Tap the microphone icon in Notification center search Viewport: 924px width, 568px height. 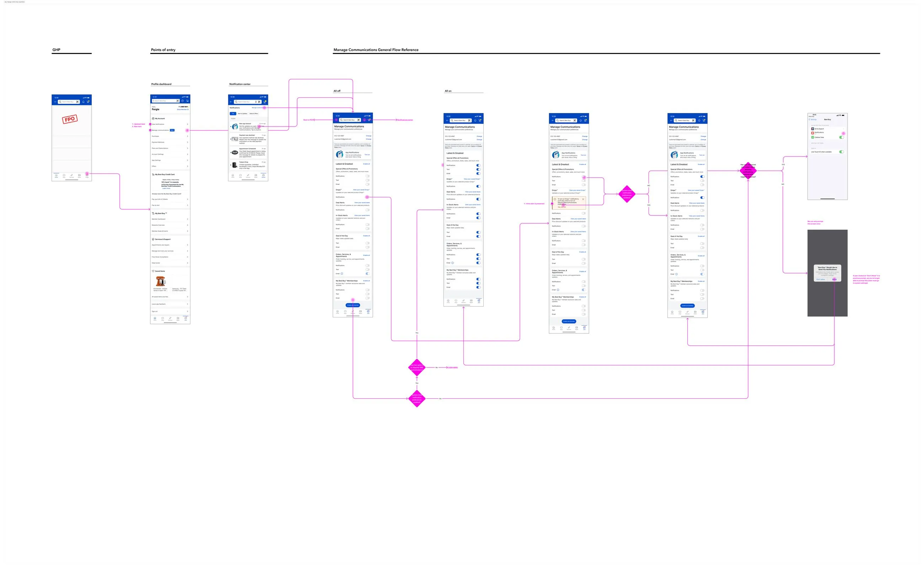(x=256, y=102)
